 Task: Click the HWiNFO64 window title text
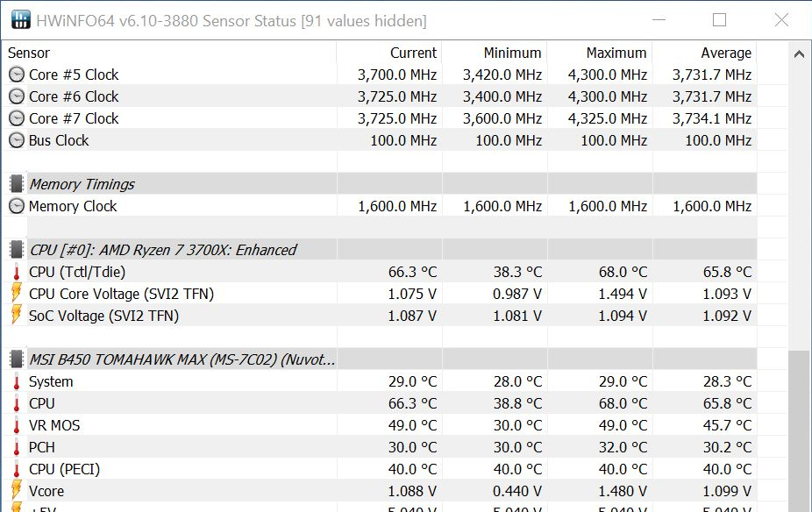231,21
